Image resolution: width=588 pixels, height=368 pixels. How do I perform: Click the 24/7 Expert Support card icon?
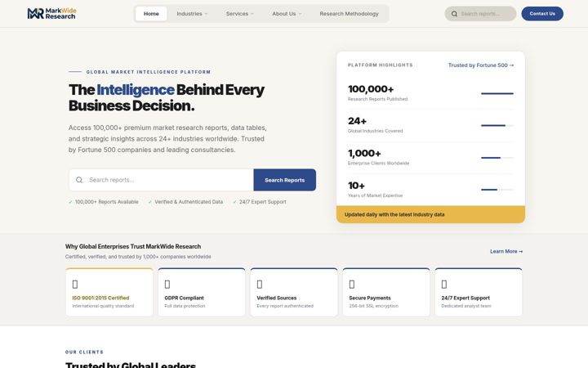pos(444,285)
